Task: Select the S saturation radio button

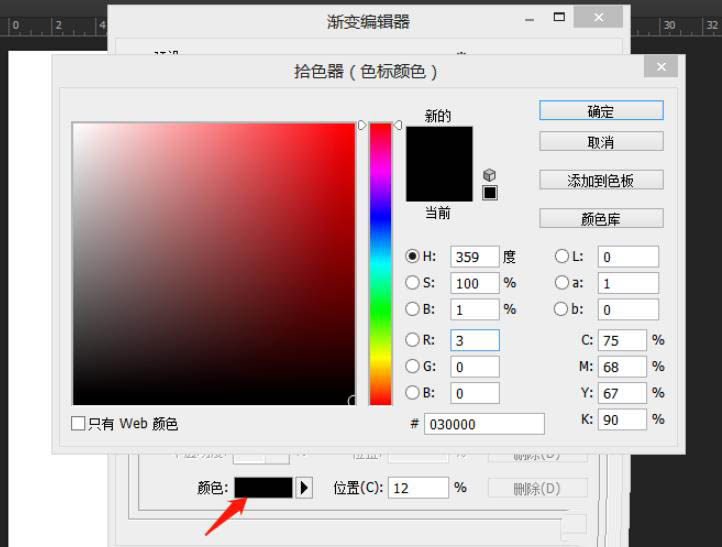Action: point(412,282)
